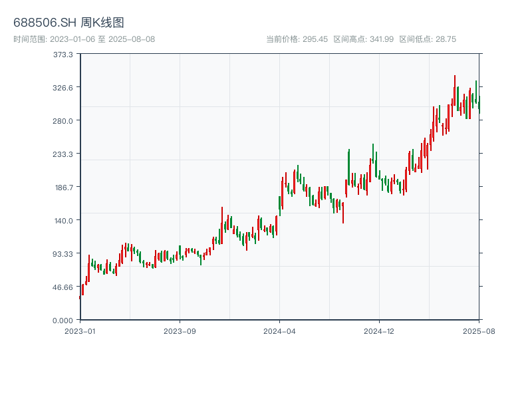The width and height of the screenshot is (532, 399).
Task: Click the chart title 688506.SH 周K线图
Action: 68,23
